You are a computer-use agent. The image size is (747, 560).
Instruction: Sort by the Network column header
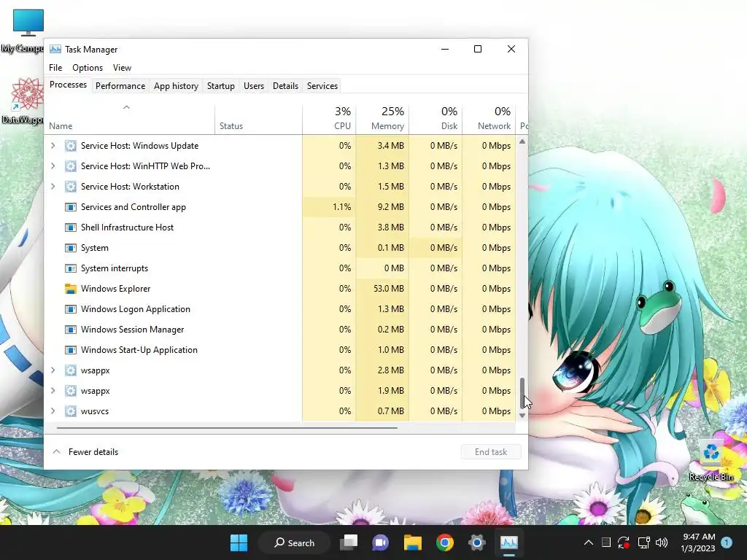click(489, 119)
